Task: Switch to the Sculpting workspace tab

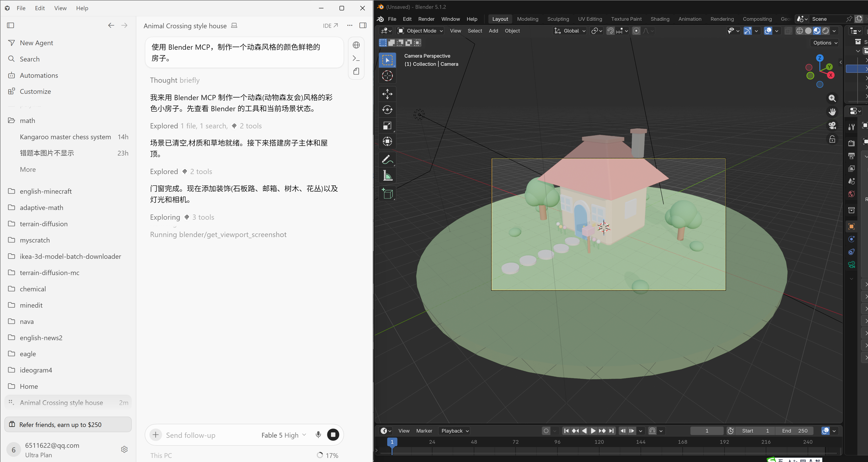Action: 558,19
